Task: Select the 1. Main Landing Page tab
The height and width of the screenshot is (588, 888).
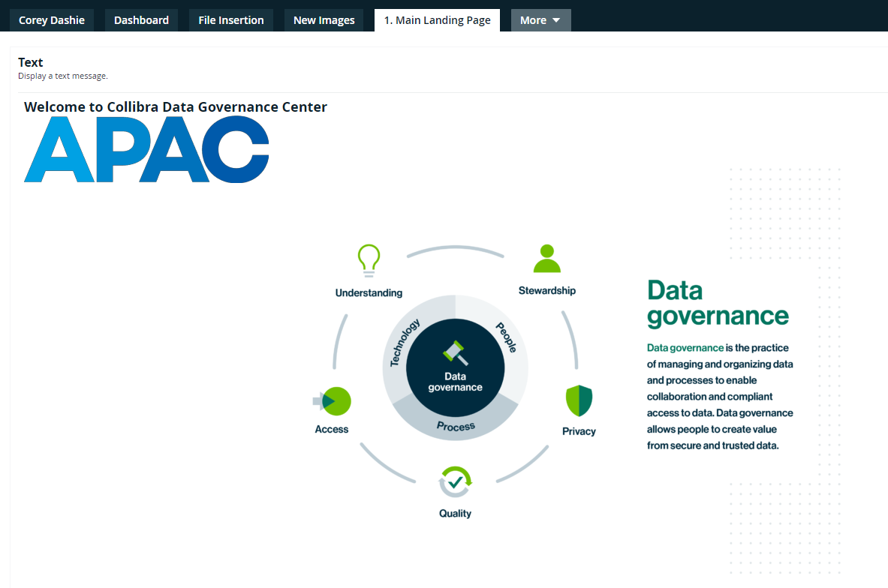Action: coord(437,20)
